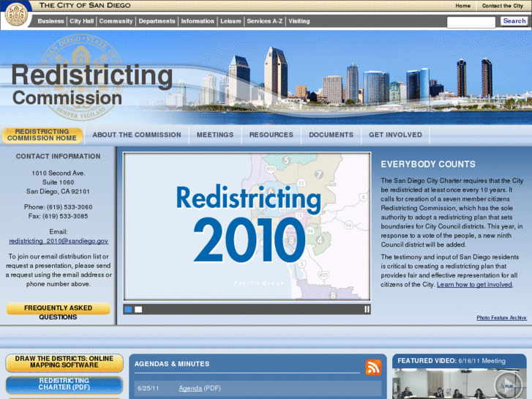Image resolution: width=532 pixels, height=399 pixels.
Task: Click Learn how to get involved link
Action: 474,285
